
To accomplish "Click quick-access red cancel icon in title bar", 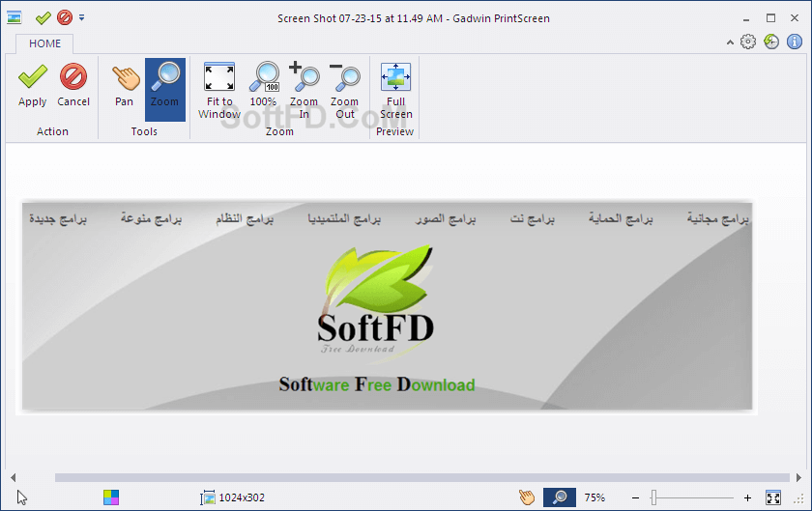I will (x=65, y=18).
